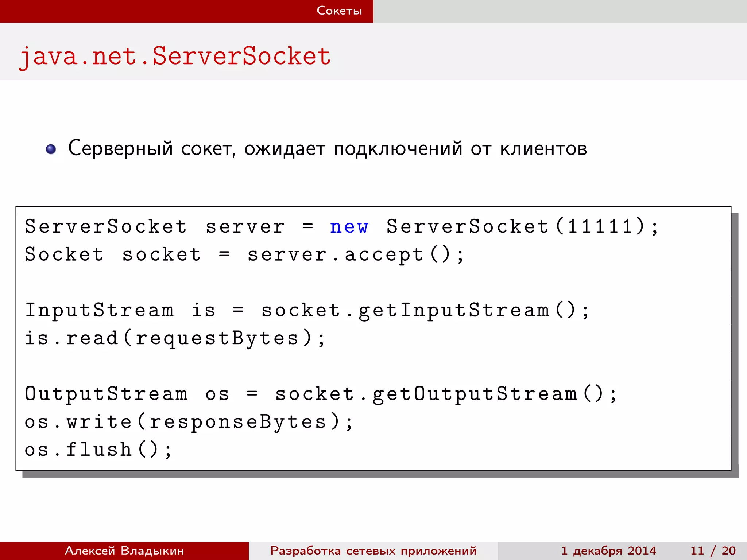Click the code line 'ServerSocket server = new ServerSocket(11111);'
Image resolution: width=747 pixels, height=560 pixels.
pos(342,226)
